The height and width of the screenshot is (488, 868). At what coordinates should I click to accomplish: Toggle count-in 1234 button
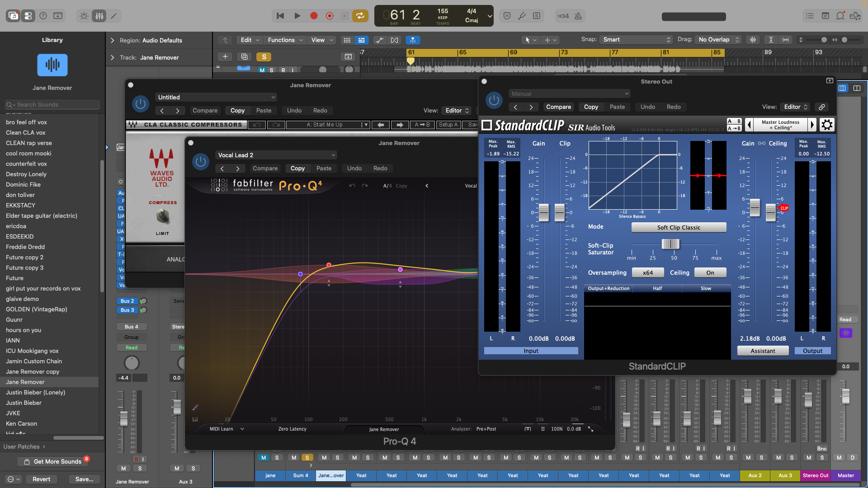[563, 16]
